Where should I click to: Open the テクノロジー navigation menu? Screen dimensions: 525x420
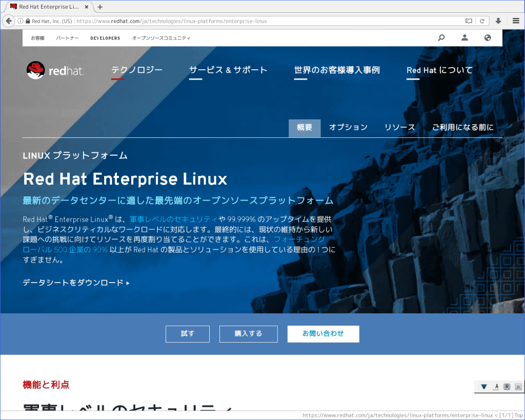(137, 70)
